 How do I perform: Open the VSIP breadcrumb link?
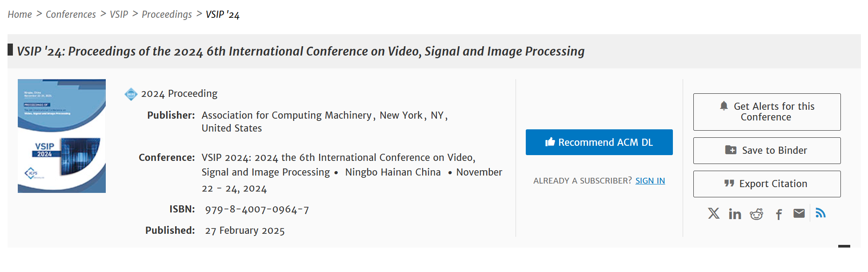pyautogui.click(x=119, y=15)
